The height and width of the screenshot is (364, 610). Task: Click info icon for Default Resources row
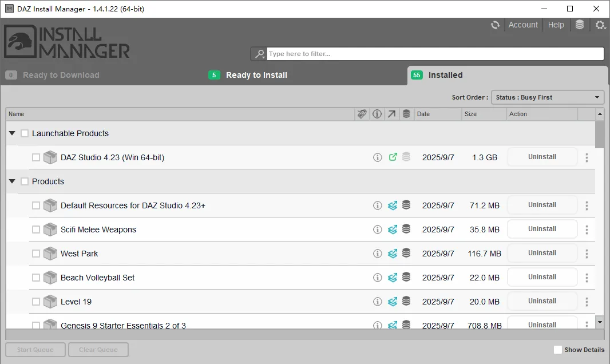coord(377,205)
